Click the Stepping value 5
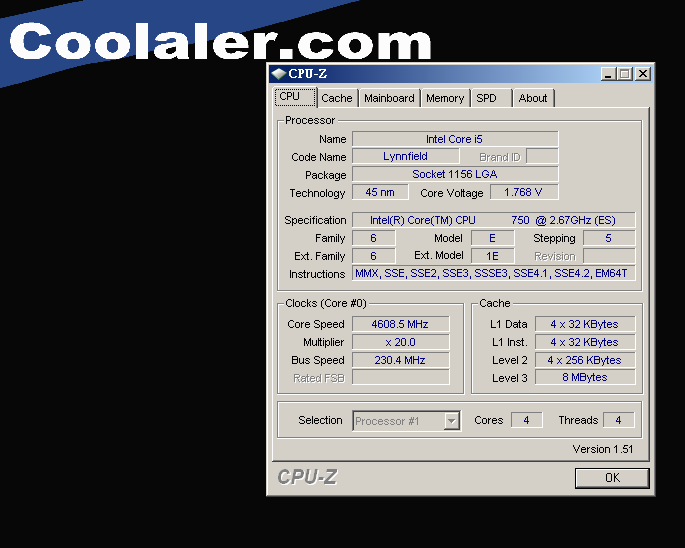 click(x=609, y=238)
